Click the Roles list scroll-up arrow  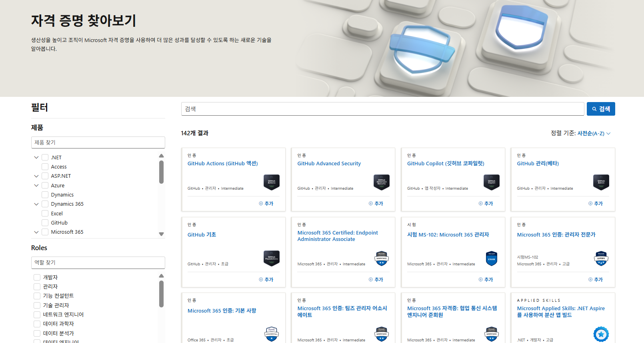pos(162,276)
